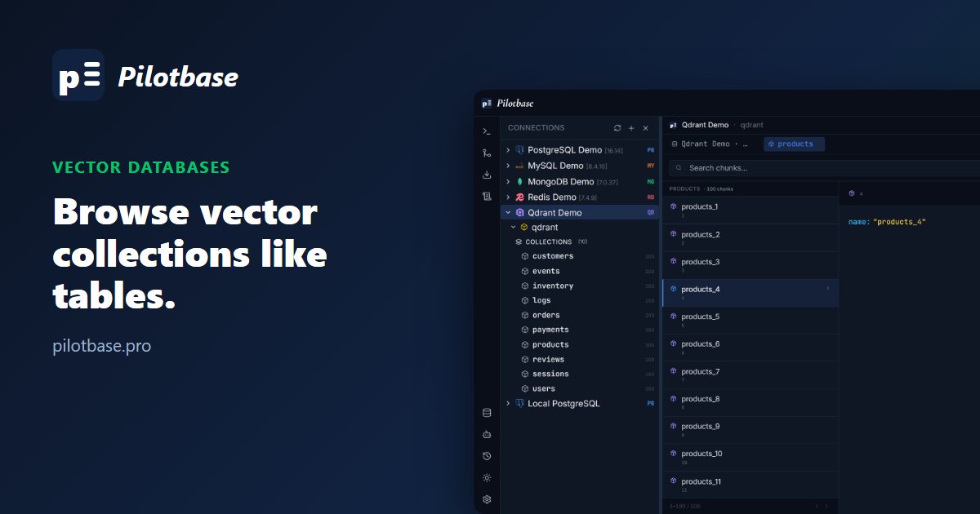Expand the PostgreSQL Demo connection

(x=508, y=150)
